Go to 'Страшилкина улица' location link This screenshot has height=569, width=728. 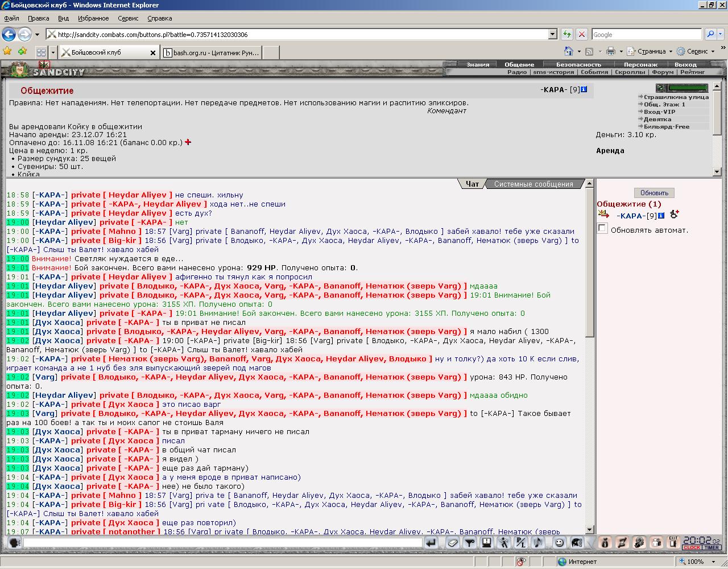click(x=676, y=97)
